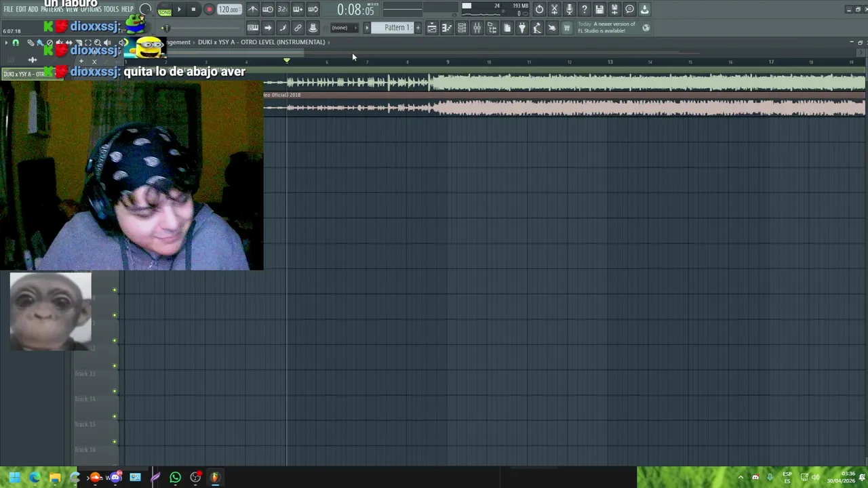
Task: Click the upper green audio clip waveform
Action: coord(564,83)
